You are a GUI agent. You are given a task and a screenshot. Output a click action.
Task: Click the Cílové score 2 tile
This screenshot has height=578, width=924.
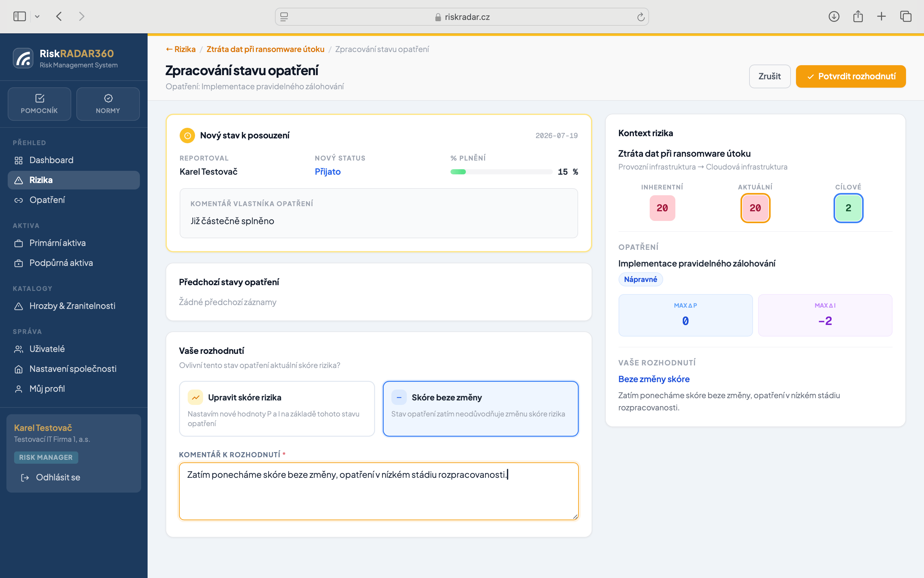(x=848, y=208)
